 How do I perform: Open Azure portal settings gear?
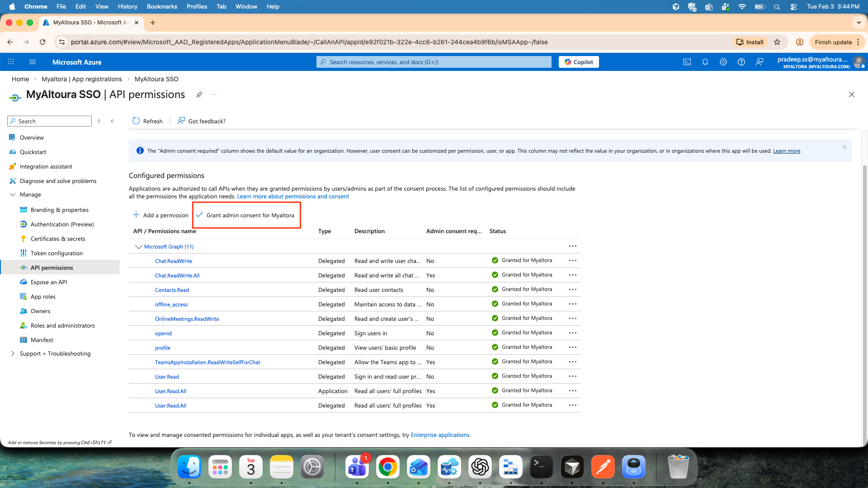pos(723,62)
